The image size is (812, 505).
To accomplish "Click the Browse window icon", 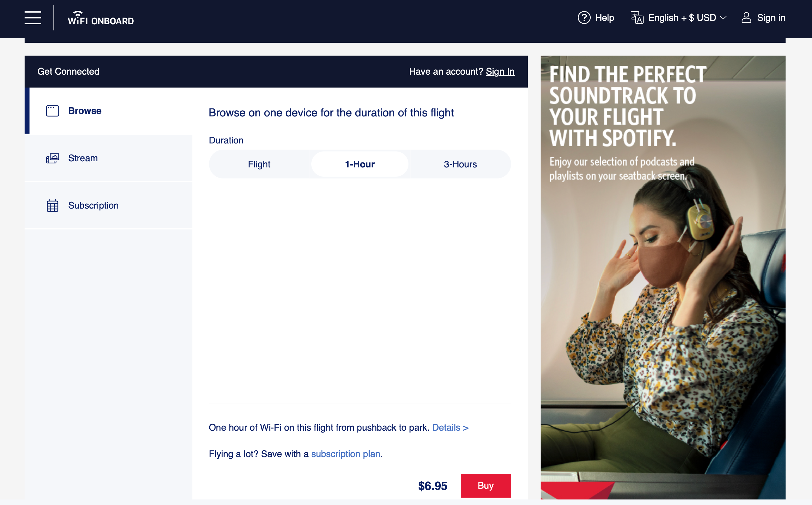I will pos(53,111).
